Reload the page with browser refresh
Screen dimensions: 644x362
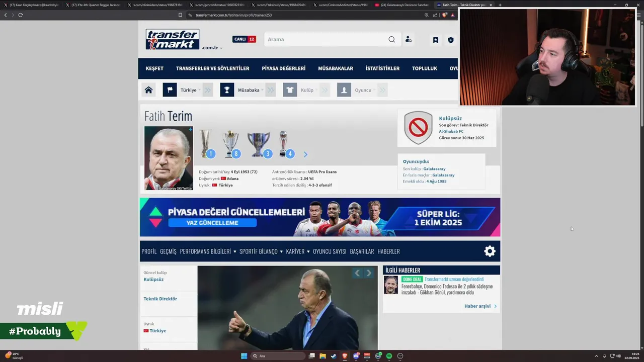pos(20,15)
